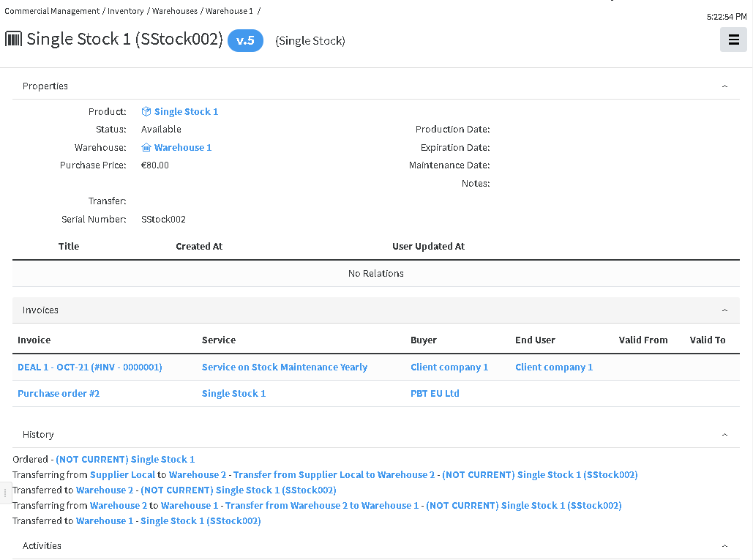This screenshot has height=560, width=753.
Task: Open Client company 1 in Buyer column
Action: click(449, 367)
